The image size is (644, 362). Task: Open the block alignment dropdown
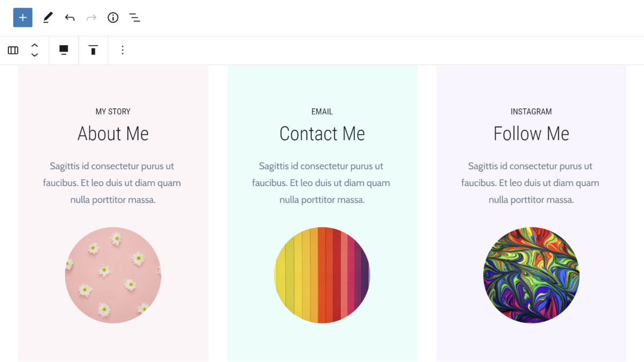tap(64, 50)
